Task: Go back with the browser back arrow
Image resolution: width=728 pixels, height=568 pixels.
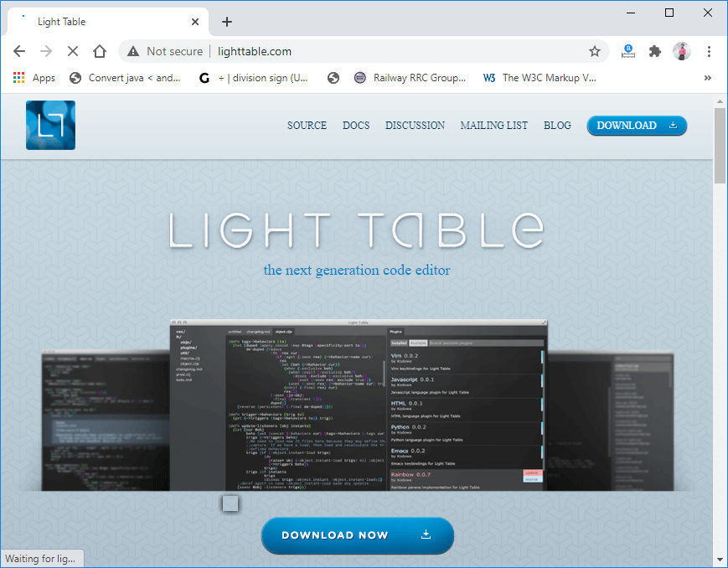Action: 19,51
